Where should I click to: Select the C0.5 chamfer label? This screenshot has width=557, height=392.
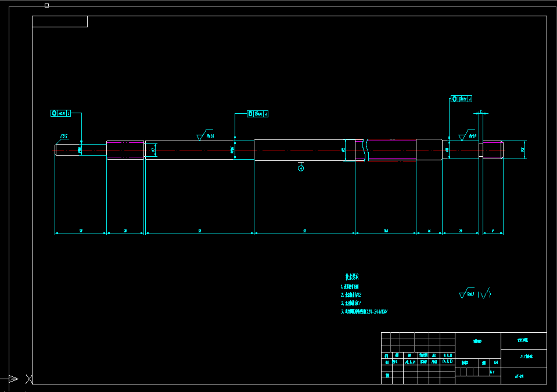coord(64,136)
